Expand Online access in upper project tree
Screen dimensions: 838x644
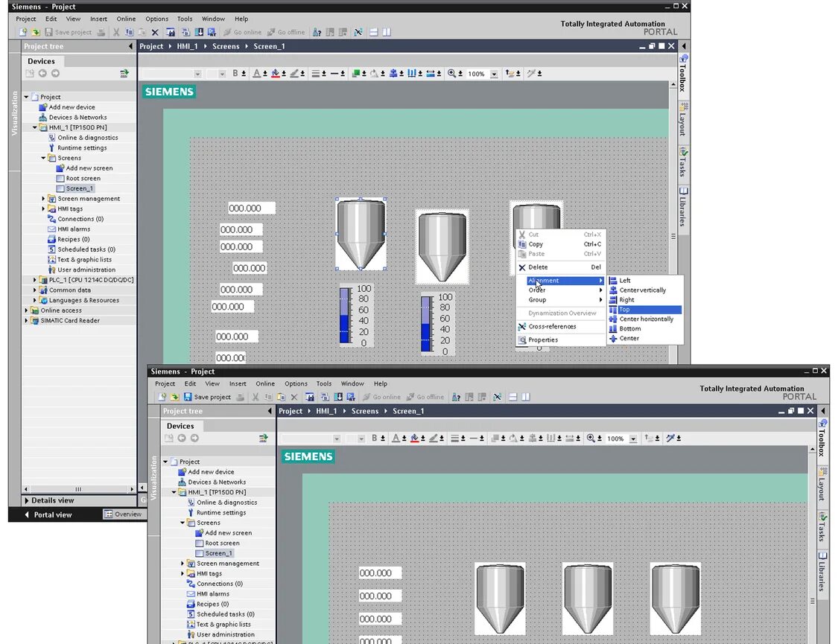point(26,310)
